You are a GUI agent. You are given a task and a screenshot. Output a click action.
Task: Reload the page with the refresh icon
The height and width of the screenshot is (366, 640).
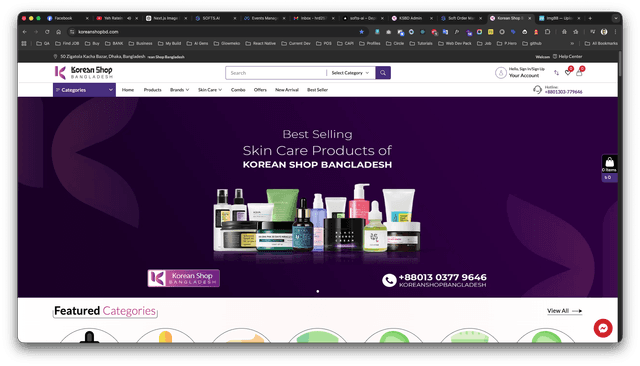tap(47, 31)
